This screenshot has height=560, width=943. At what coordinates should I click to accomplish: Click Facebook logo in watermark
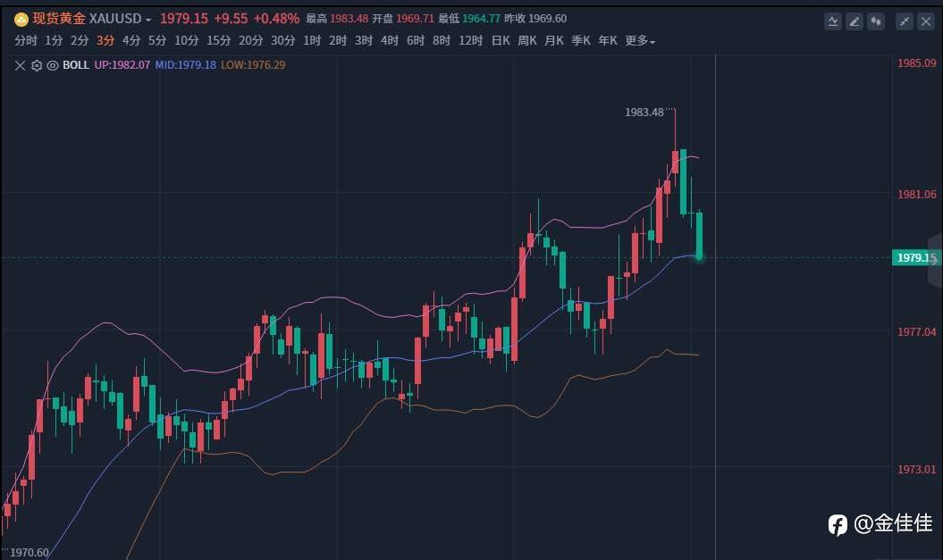[x=838, y=524]
